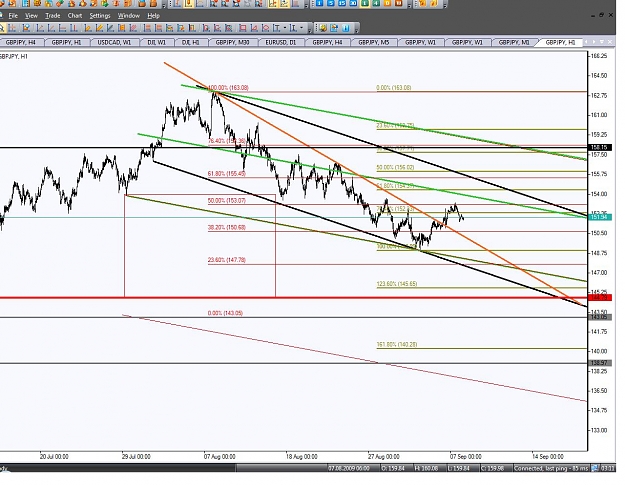Click the edit document icon beside gear
Image resolution: width=625 pixels, height=485 pixels.
(x=334, y=28)
